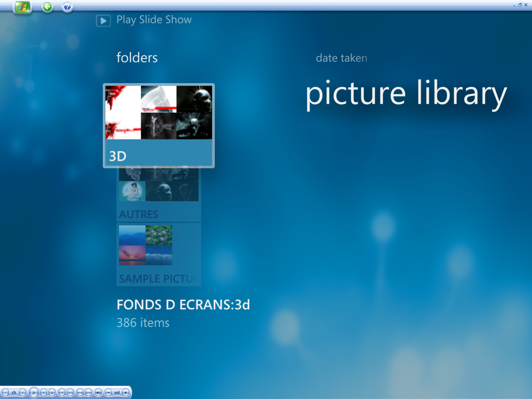Click the Play Slide Show icon

103,21
